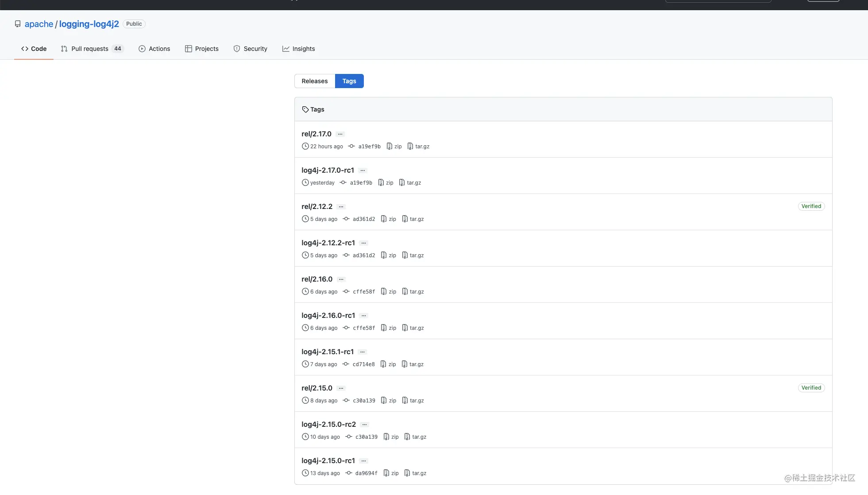This screenshot has width=868, height=495.
Task: Download zip icon for log4j-2.15.0-rc1
Action: (386, 473)
